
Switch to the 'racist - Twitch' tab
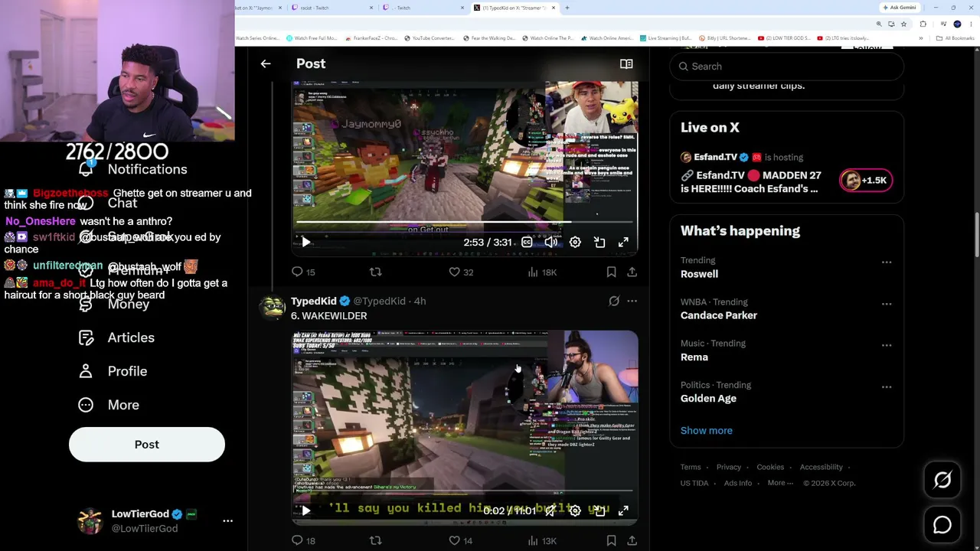point(333,8)
